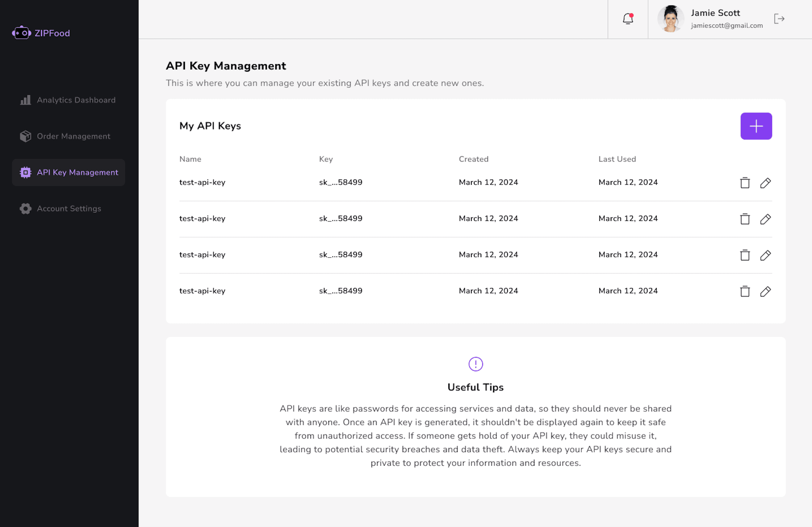Click the email jamiescott@gmail.com

(x=727, y=26)
